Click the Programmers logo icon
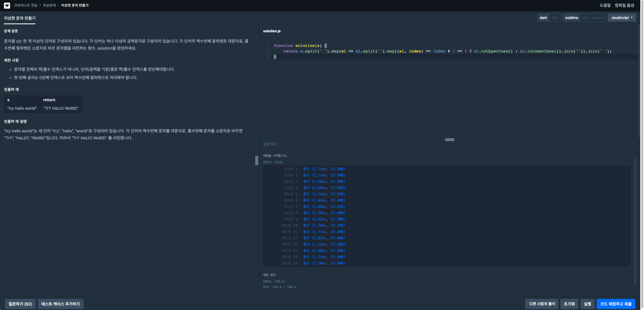The height and width of the screenshot is (310, 644). [7, 5]
